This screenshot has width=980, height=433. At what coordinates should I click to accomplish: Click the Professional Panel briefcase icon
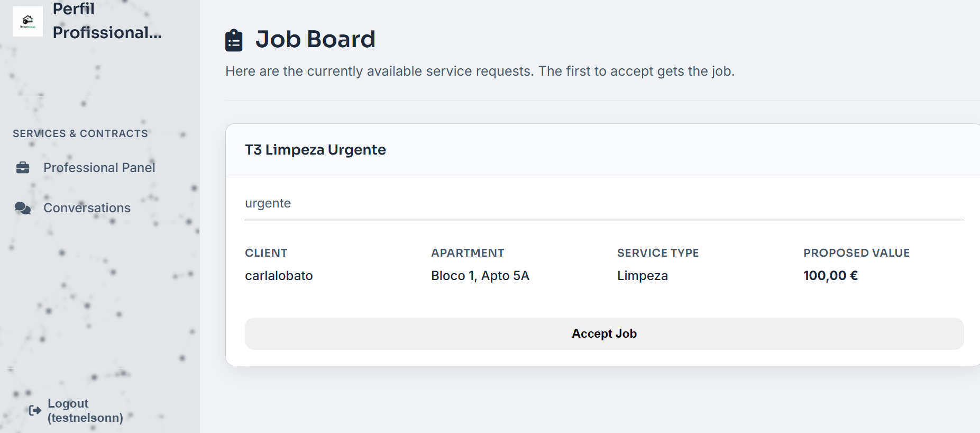click(23, 168)
